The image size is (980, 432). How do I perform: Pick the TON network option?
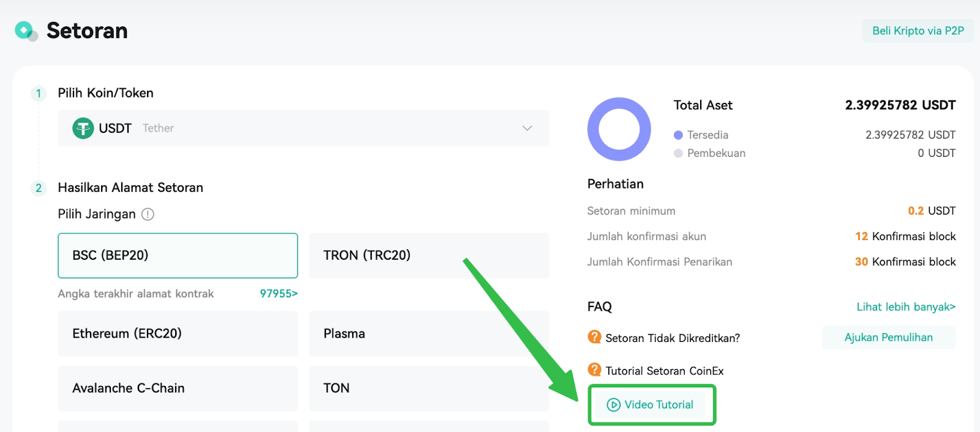(x=429, y=388)
